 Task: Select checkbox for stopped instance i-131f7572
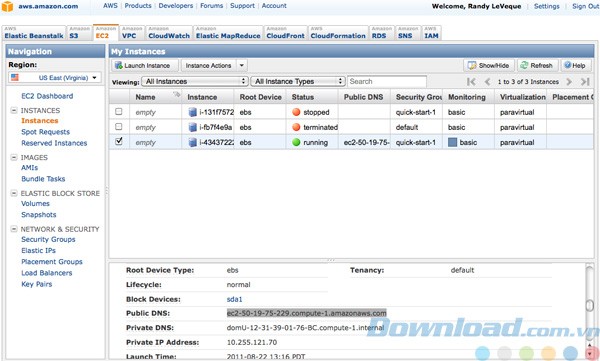tap(119, 111)
